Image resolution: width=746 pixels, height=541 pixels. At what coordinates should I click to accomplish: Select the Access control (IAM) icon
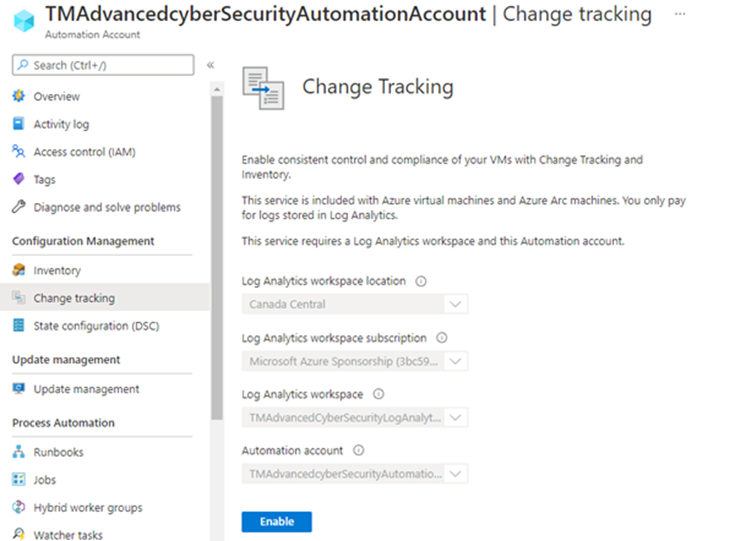[x=18, y=152]
